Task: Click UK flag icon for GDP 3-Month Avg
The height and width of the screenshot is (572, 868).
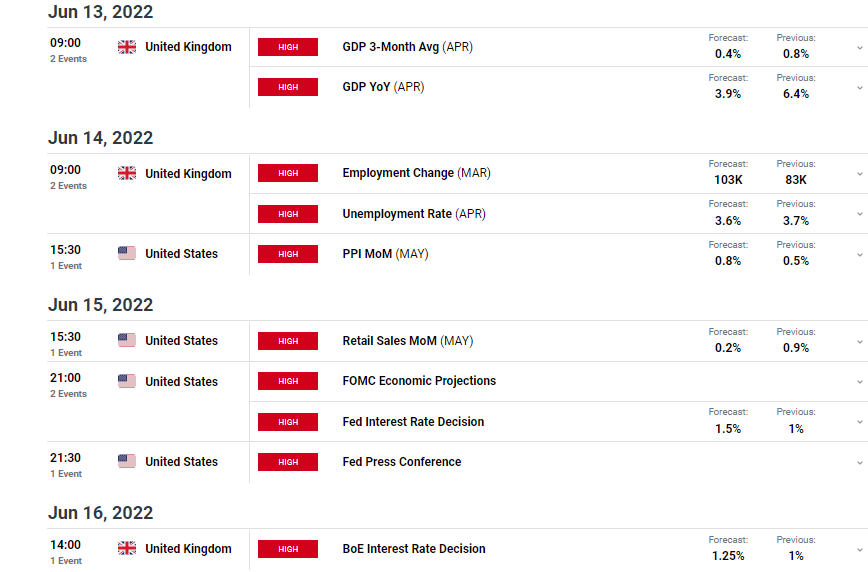Action: tap(127, 47)
